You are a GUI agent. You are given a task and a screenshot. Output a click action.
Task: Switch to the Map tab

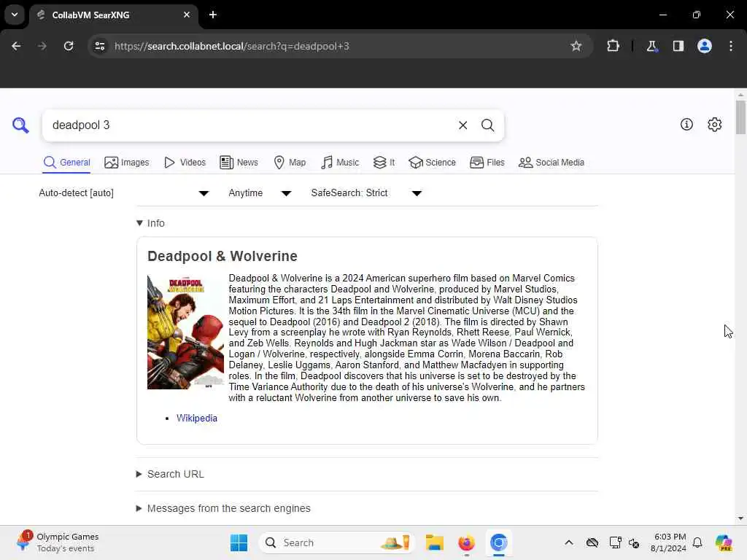click(290, 163)
